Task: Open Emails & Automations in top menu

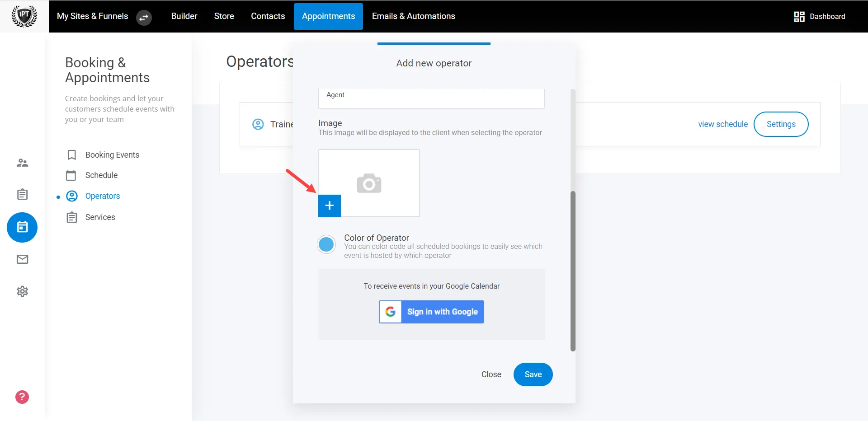Action: pyautogui.click(x=413, y=16)
